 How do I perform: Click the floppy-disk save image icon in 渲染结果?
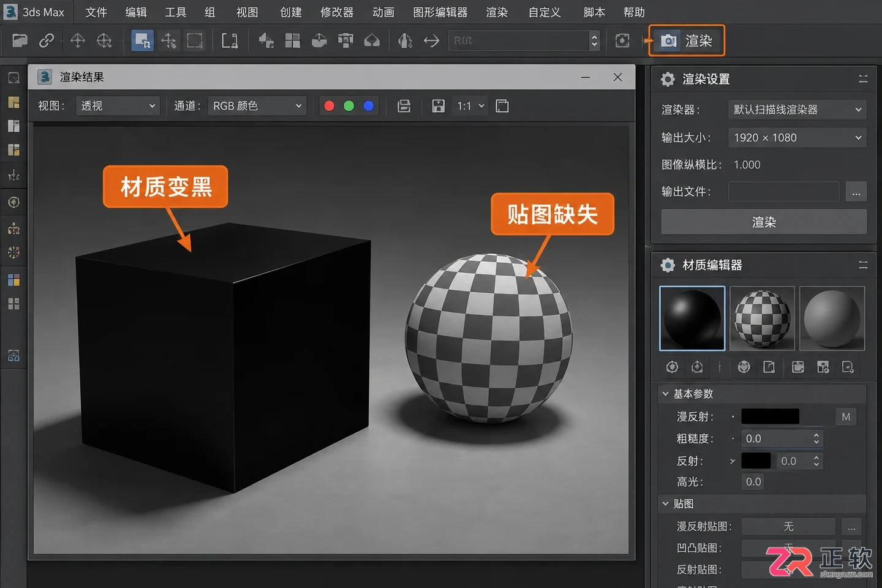point(439,106)
